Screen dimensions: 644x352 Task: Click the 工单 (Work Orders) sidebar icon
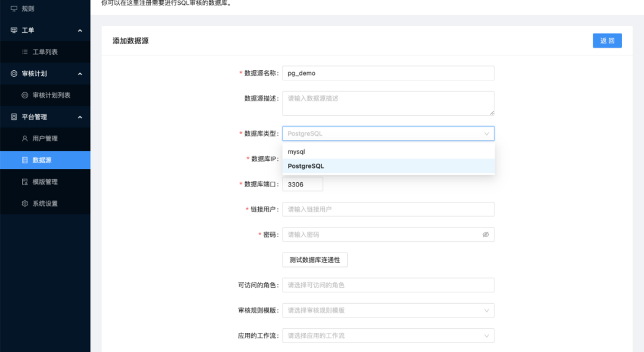13,29
